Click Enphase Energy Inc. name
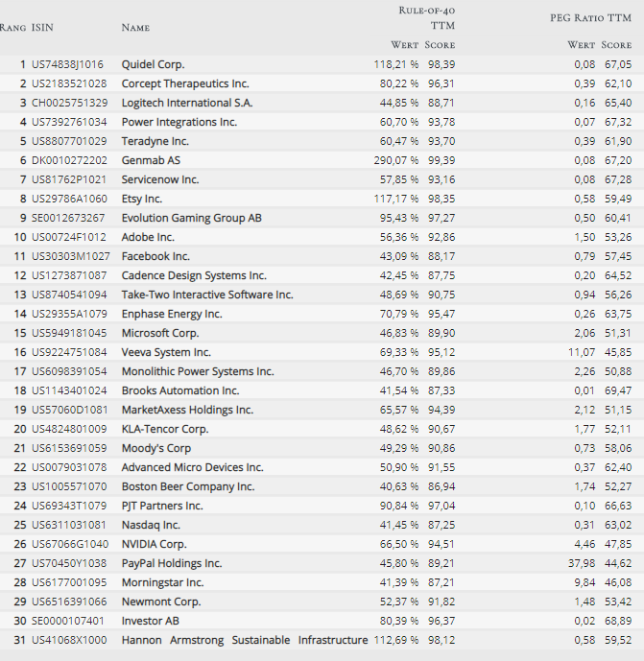The image size is (644, 661). [172, 314]
